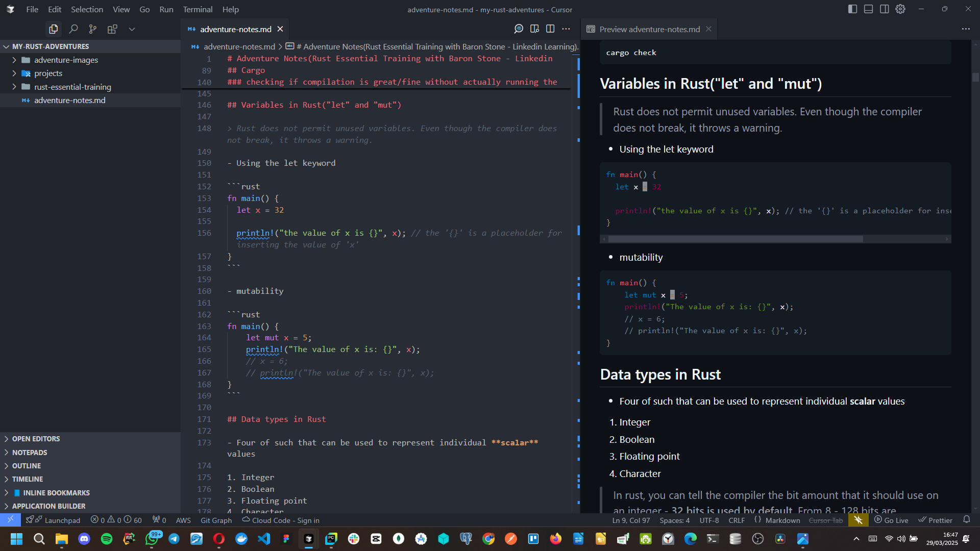This screenshot has width=980, height=551.
Task: Expand the rust-essential-training folder
Action: click(72, 87)
